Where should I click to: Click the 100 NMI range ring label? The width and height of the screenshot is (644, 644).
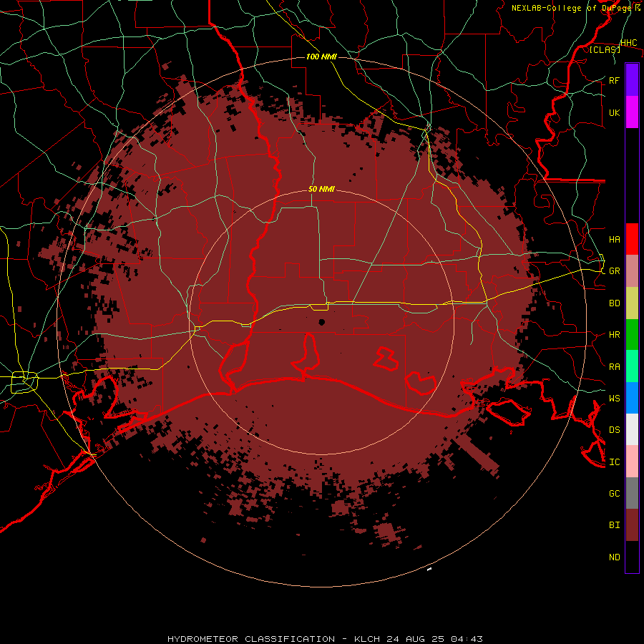[321, 57]
